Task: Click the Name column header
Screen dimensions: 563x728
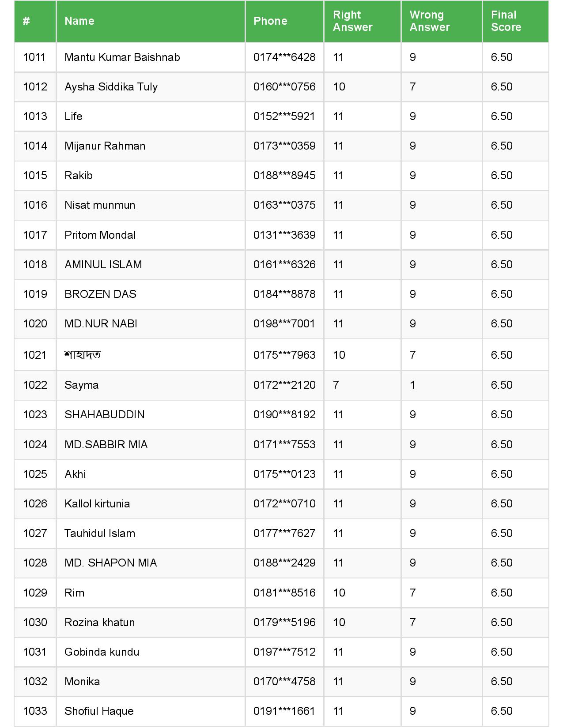Action: point(79,21)
